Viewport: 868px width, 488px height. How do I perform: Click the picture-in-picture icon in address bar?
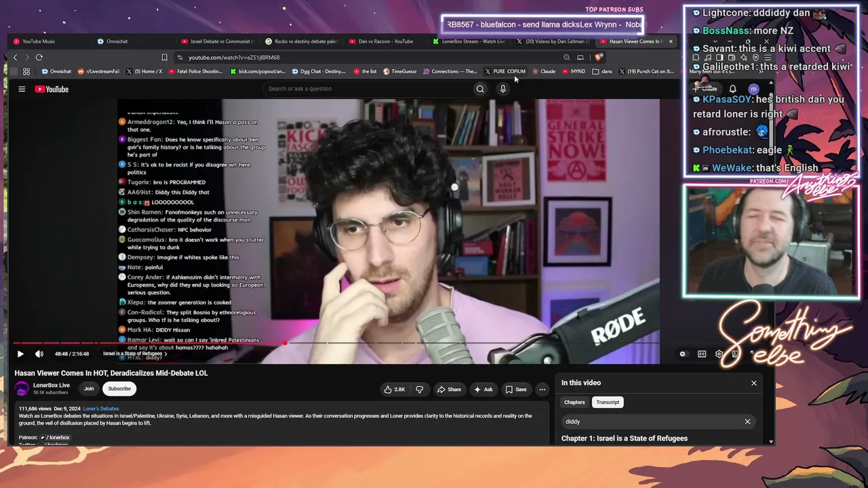(580, 58)
